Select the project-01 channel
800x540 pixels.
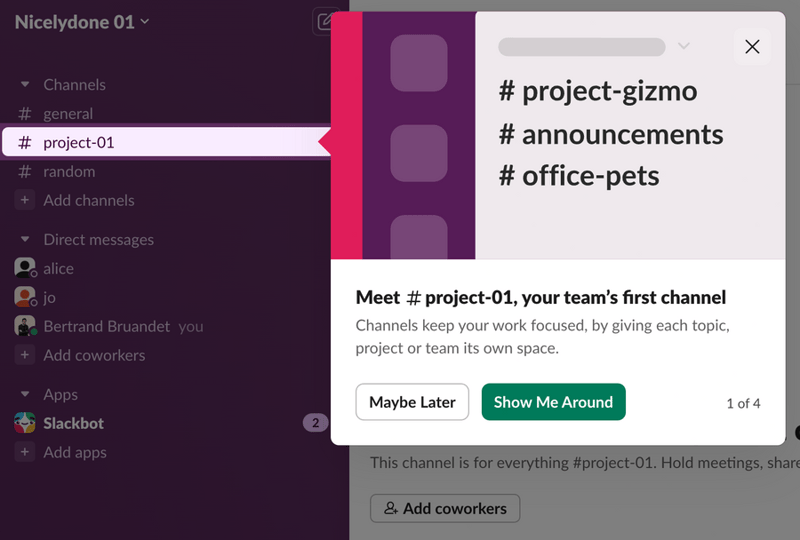166,142
